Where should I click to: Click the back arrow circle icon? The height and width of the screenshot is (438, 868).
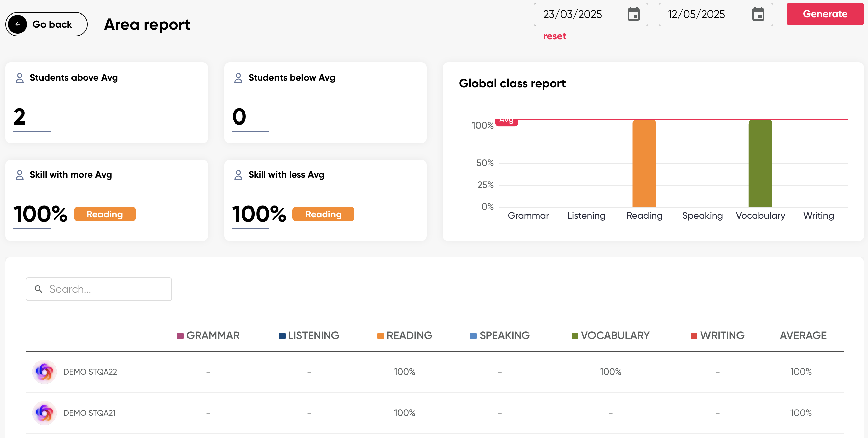(18, 24)
